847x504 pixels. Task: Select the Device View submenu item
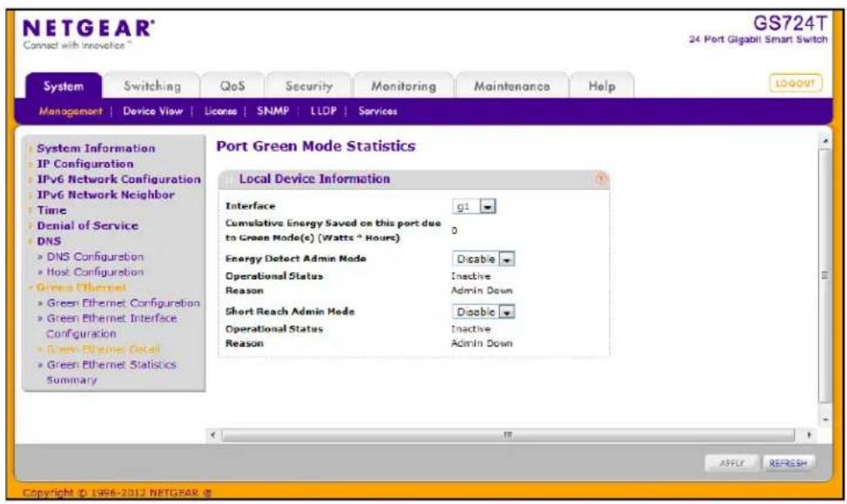click(153, 111)
